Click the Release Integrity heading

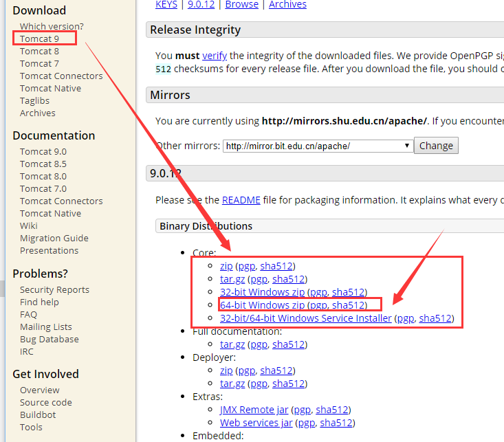coord(195,30)
